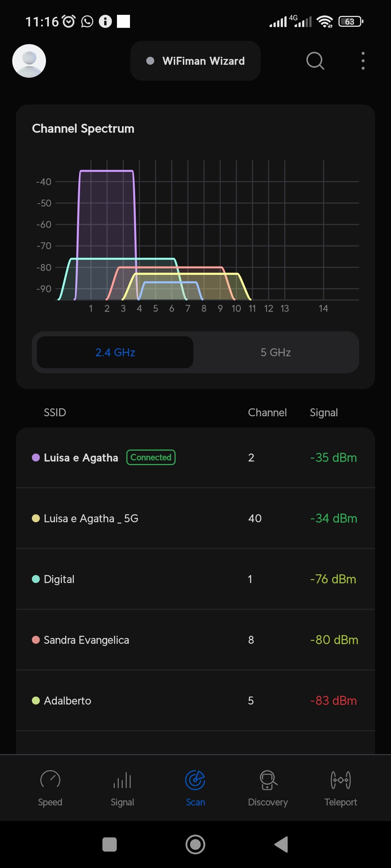Tap the search magnifier icon

click(x=315, y=61)
